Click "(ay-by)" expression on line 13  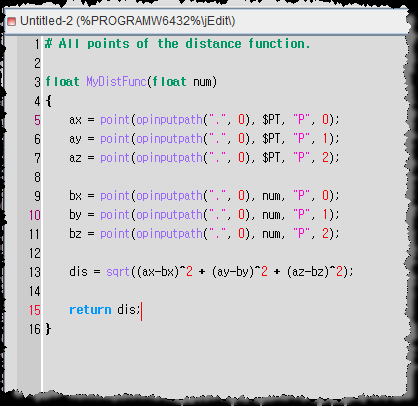coord(233,272)
